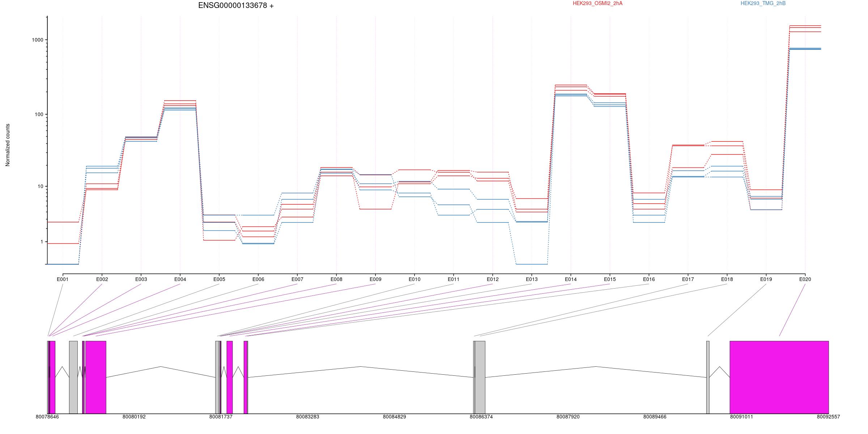Click the E002 exon label
Screen dimensions: 868x434
pyautogui.click(x=102, y=279)
